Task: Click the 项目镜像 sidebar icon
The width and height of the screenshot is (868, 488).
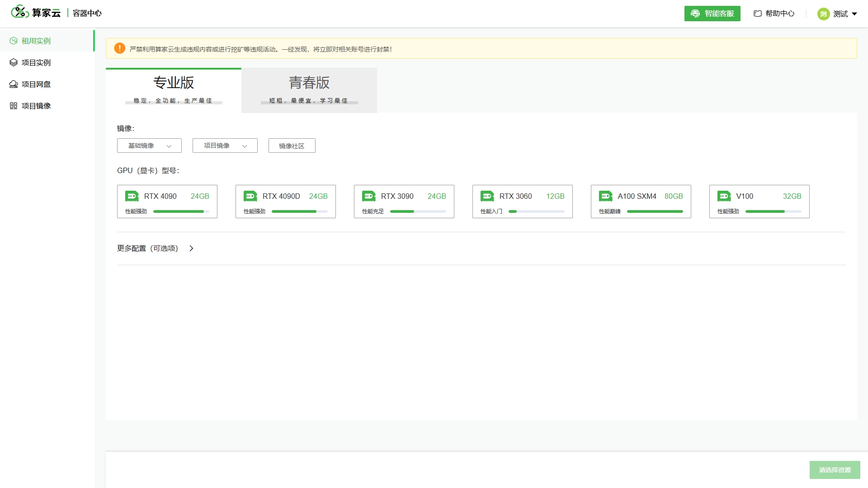Action: point(14,106)
